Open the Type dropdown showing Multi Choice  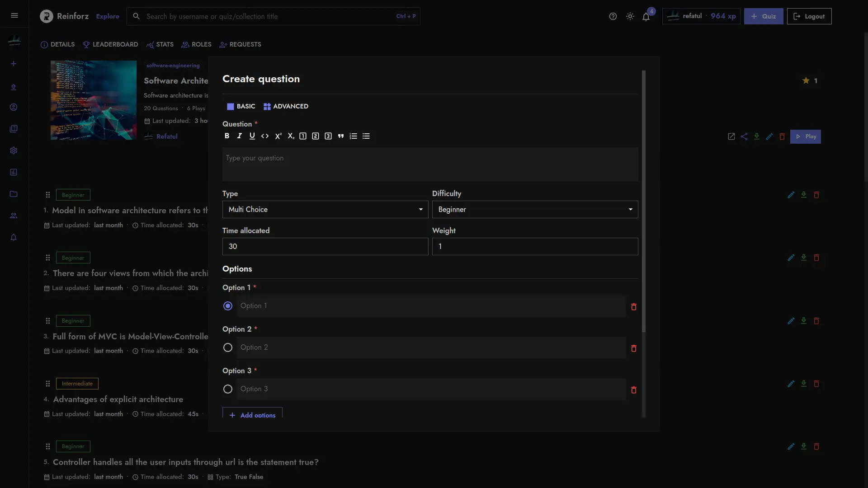325,210
